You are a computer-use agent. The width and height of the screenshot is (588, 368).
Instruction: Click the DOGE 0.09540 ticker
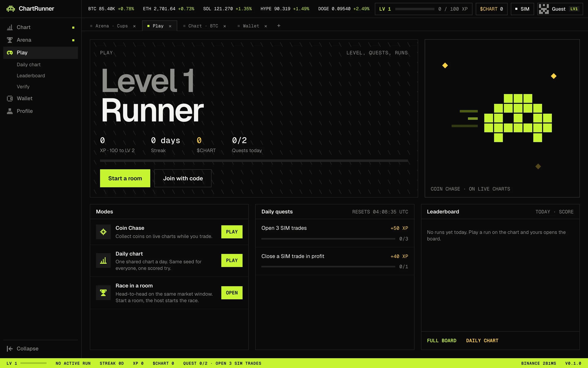pyautogui.click(x=344, y=9)
